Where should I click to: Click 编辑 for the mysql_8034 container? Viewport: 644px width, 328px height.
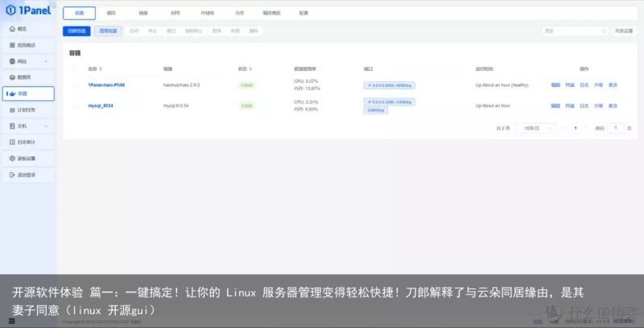point(555,106)
